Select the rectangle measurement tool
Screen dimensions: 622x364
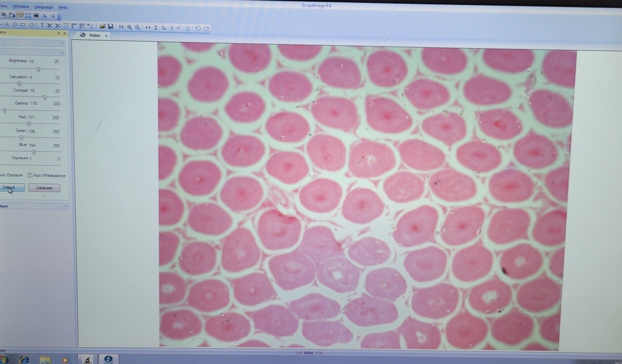[x=23, y=25]
